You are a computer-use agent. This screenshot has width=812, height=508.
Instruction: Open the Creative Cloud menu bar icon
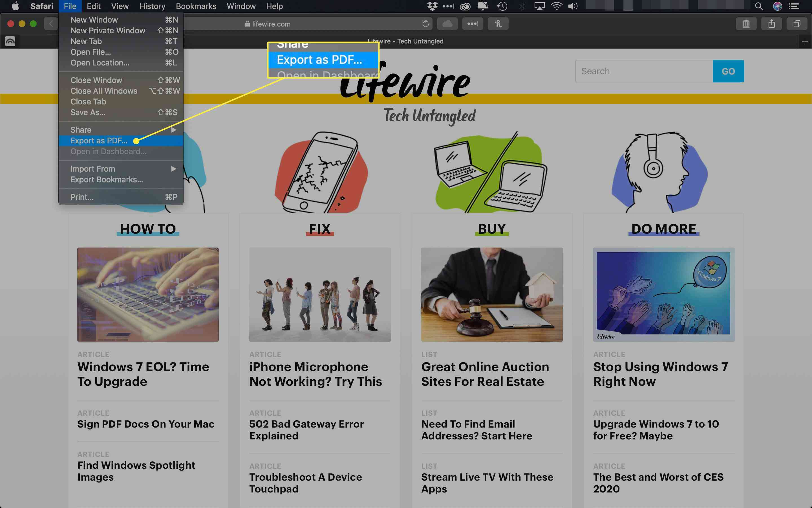(x=465, y=6)
